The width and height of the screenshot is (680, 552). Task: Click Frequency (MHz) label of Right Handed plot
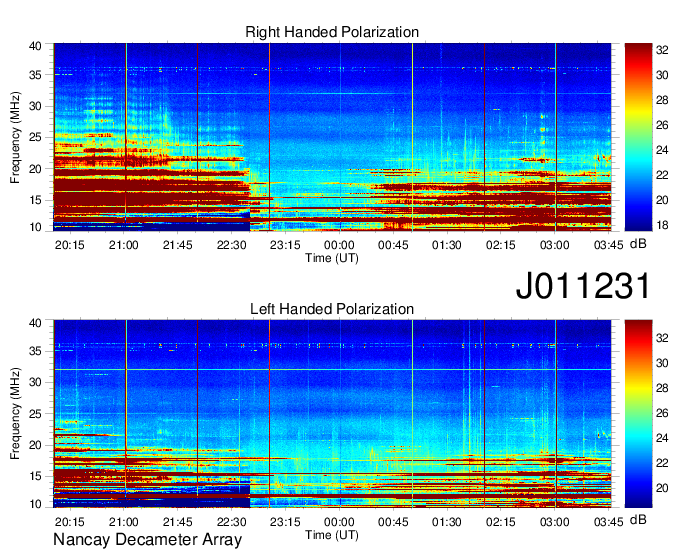coord(15,137)
